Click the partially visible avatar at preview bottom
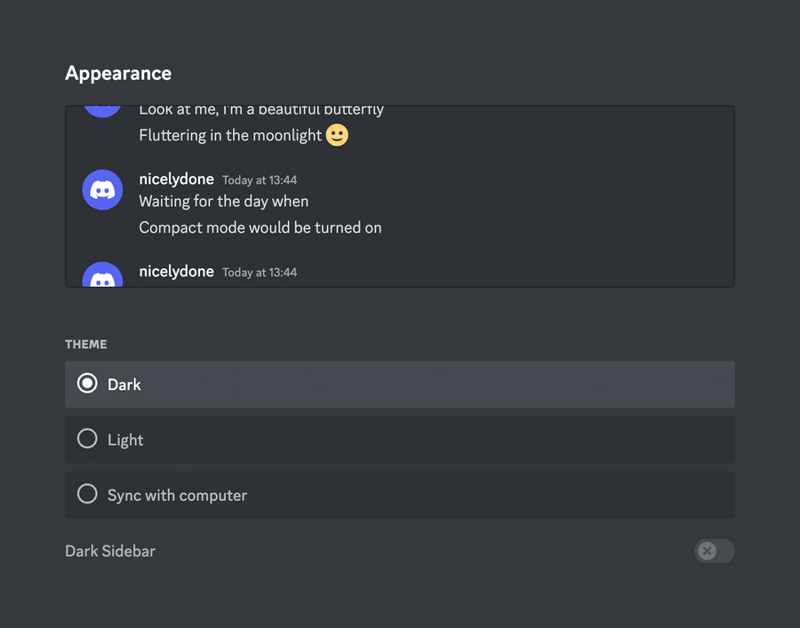 click(x=102, y=276)
